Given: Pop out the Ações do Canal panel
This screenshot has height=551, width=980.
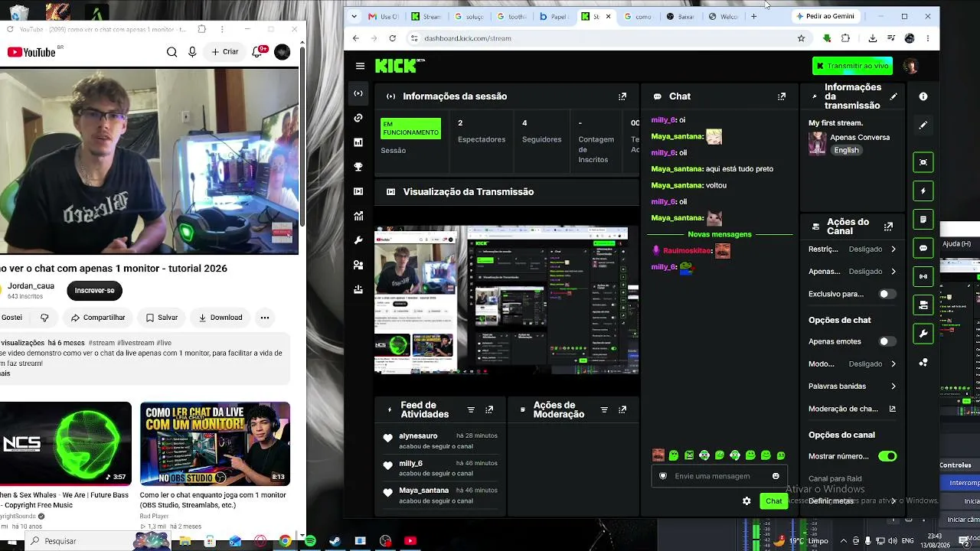Looking at the screenshot, I should pyautogui.click(x=888, y=227).
